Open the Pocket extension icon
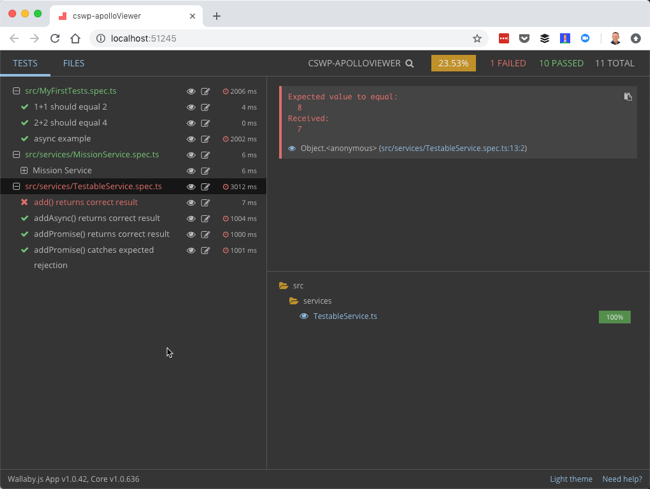This screenshot has width=650, height=489. pyautogui.click(x=524, y=39)
